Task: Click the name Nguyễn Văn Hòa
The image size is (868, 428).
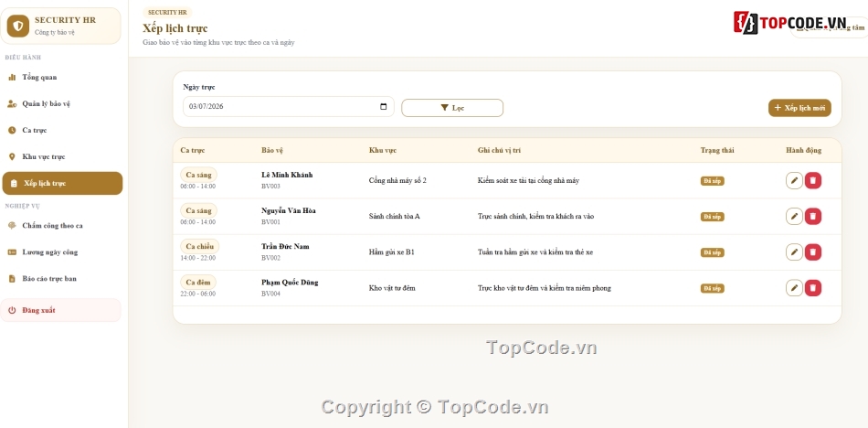Action: pyautogui.click(x=289, y=210)
